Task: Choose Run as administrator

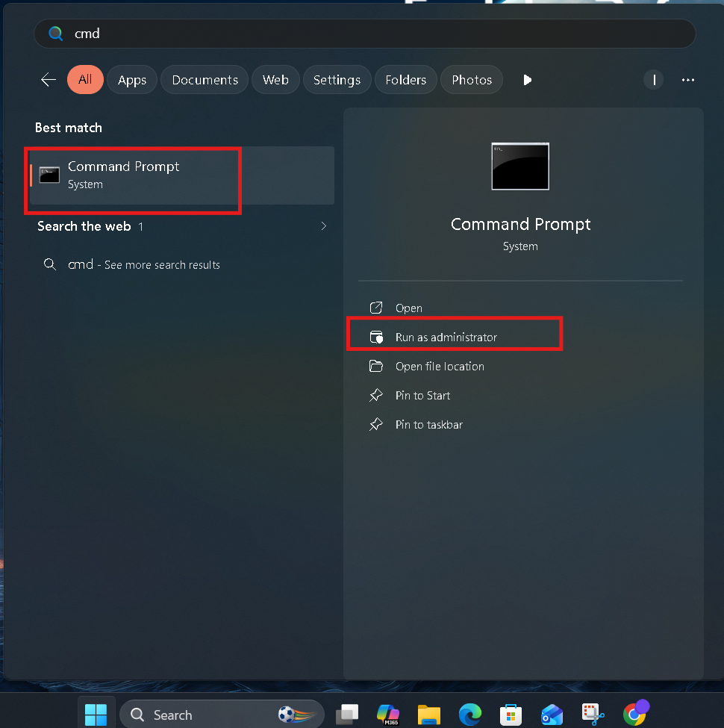Action: coord(520,337)
